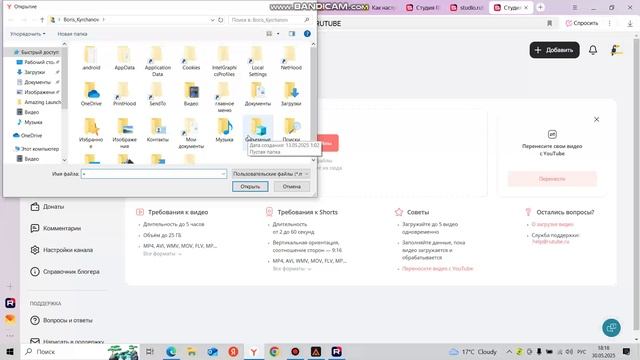Open the android folder in file dialog
Screen dimensions: 640x360
(91, 58)
